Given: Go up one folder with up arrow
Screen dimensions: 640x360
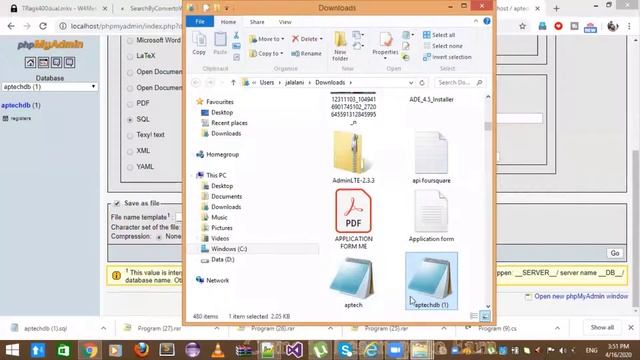Looking at the screenshot, I should [x=233, y=82].
